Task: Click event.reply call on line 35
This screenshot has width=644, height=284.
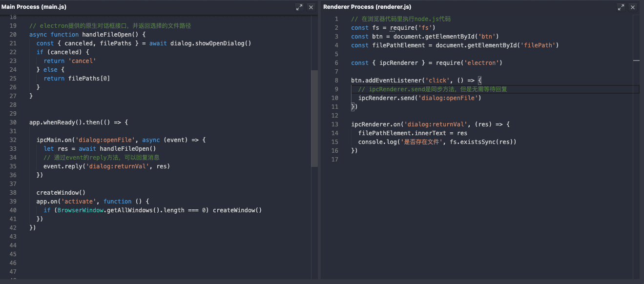Action: (x=62, y=166)
